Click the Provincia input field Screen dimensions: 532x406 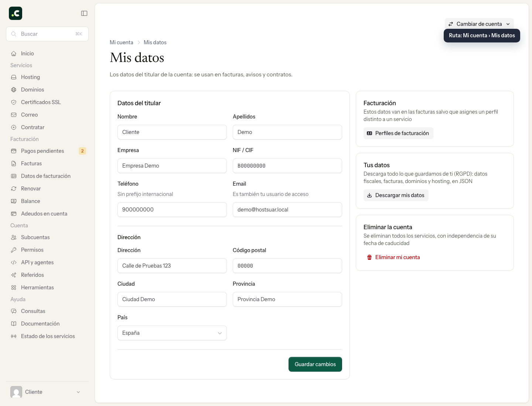click(x=287, y=299)
